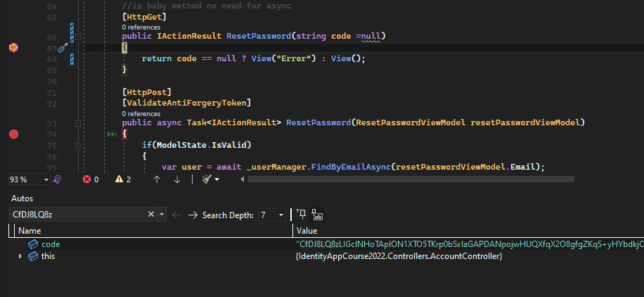Click 0 references CodeLens above line 66
The image size is (644, 297).
141,27
